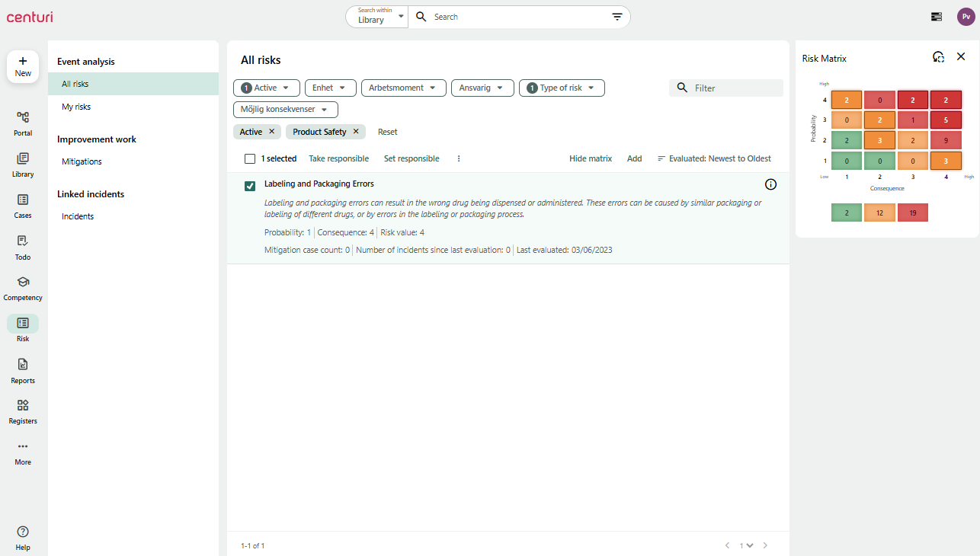The width and height of the screenshot is (980, 556).
Task: Click the Hide matrix button
Action: tap(590, 158)
